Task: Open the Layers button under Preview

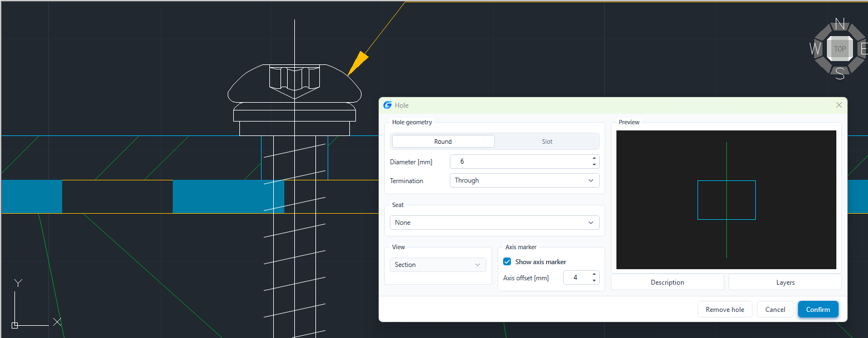Action: tap(785, 282)
